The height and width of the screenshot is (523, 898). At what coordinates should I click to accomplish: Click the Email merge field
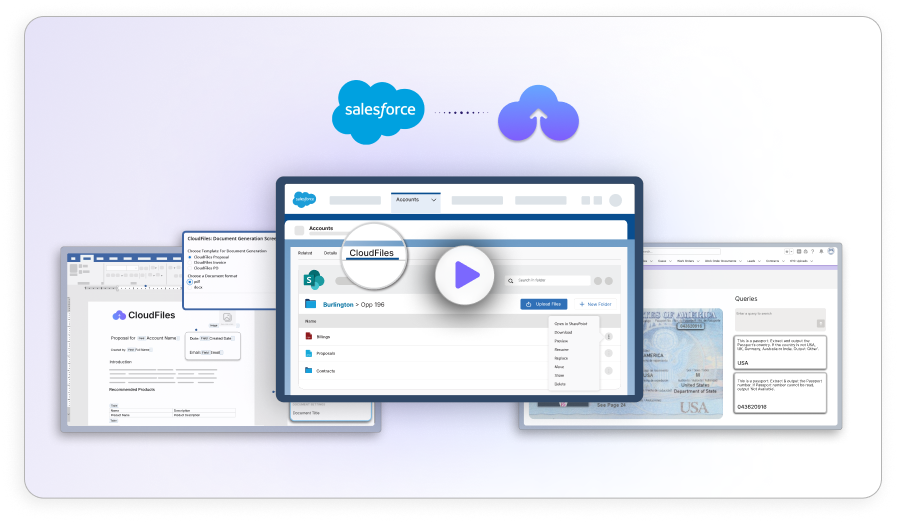pos(211,352)
